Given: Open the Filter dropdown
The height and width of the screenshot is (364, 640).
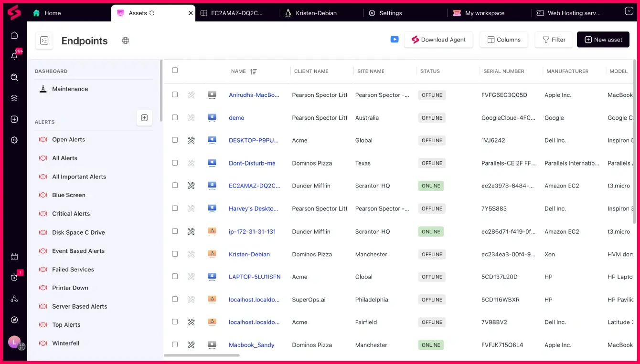Looking at the screenshot, I should click(554, 40).
